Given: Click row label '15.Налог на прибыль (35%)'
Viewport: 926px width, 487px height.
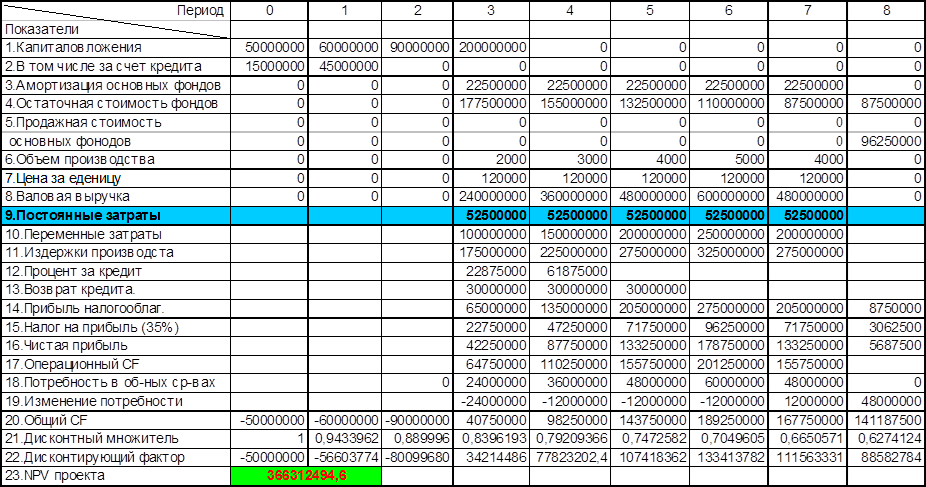Looking at the screenshot, I should pos(92,327).
